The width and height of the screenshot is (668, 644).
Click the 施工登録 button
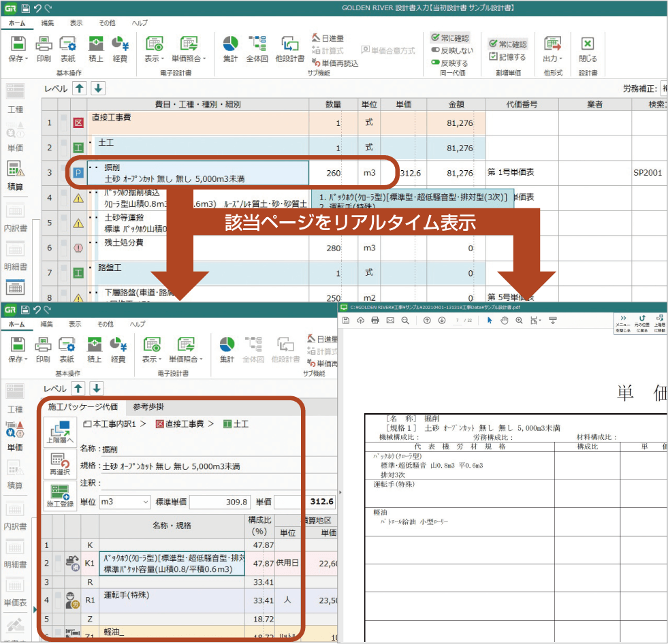click(60, 496)
